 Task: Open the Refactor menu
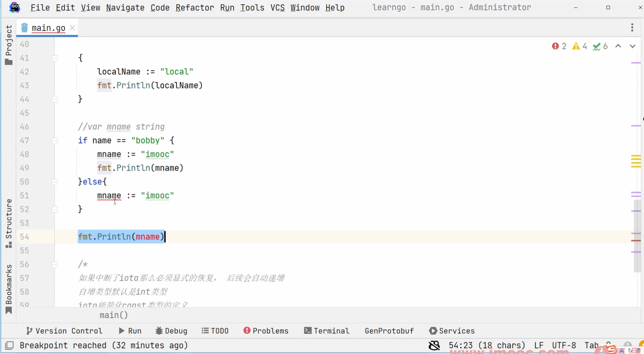pyautogui.click(x=195, y=7)
